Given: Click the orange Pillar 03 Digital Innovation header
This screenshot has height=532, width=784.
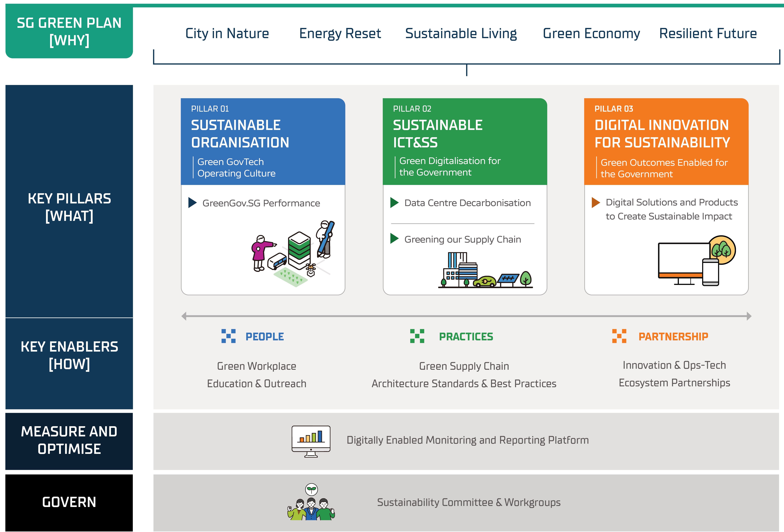Looking at the screenshot, I should [x=666, y=142].
